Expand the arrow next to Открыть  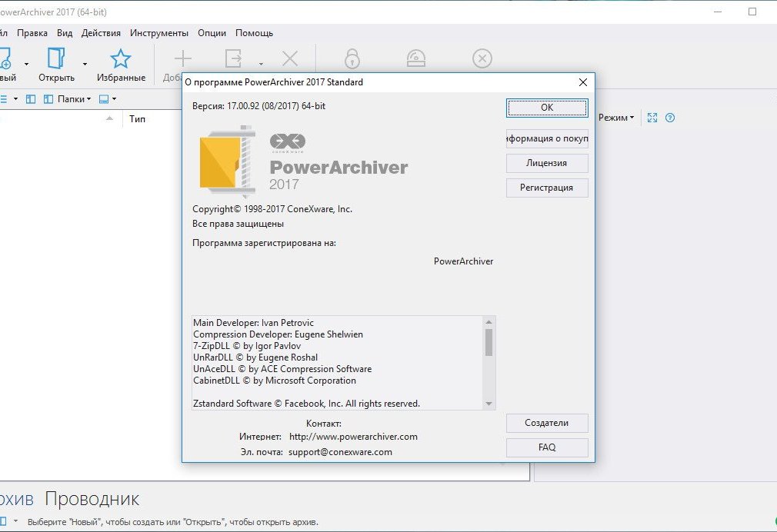(85, 64)
